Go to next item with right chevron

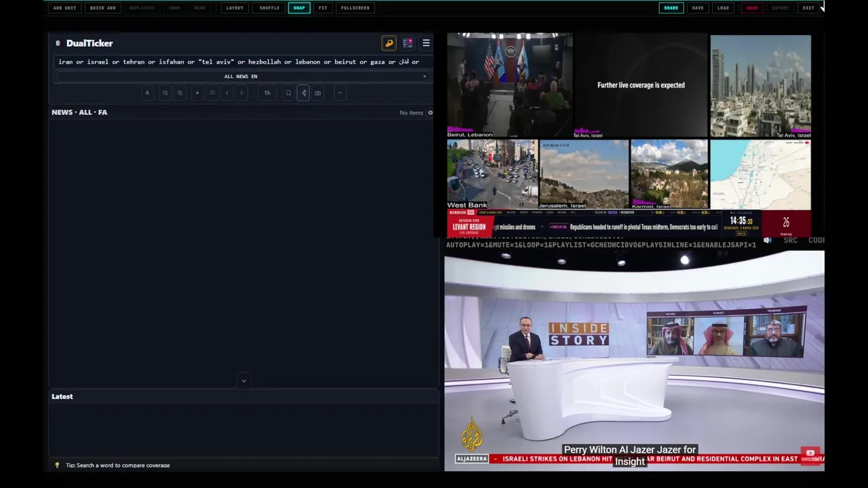click(241, 93)
